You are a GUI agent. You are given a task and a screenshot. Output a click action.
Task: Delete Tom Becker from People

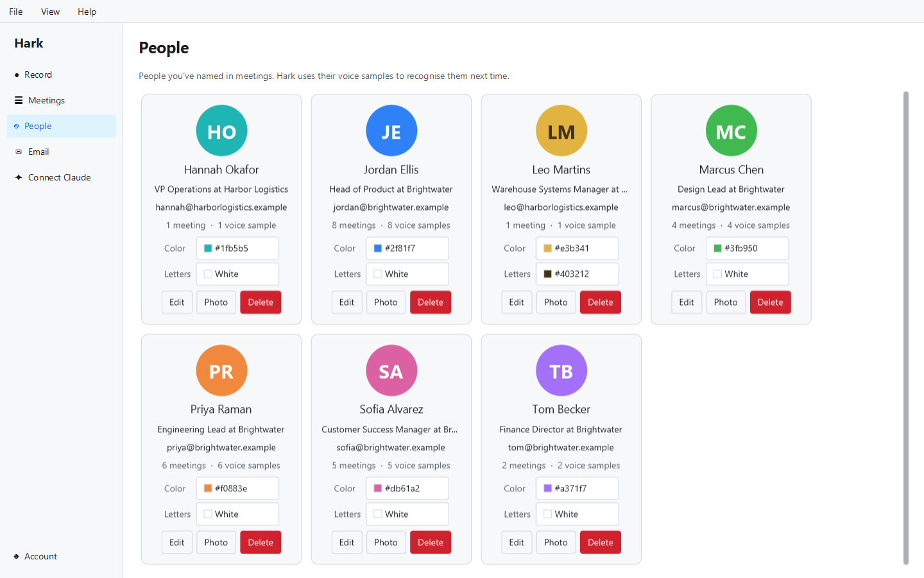[601, 543]
